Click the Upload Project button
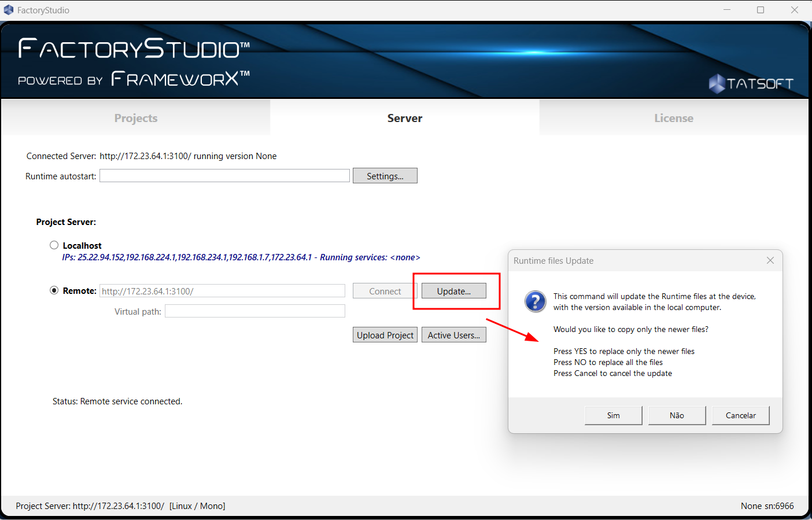Image resolution: width=812 pixels, height=520 pixels. (x=385, y=335)
